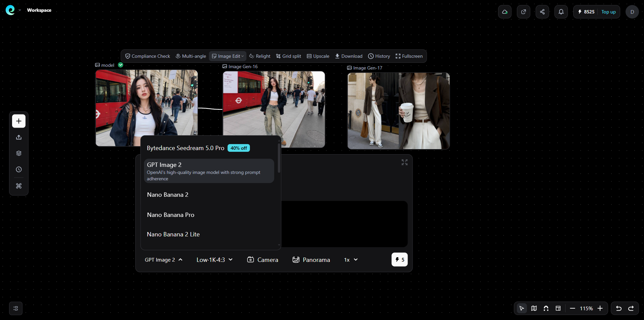Click the snap magnet icon in bottom toolbar
The image size is (644, 320).
546,308
